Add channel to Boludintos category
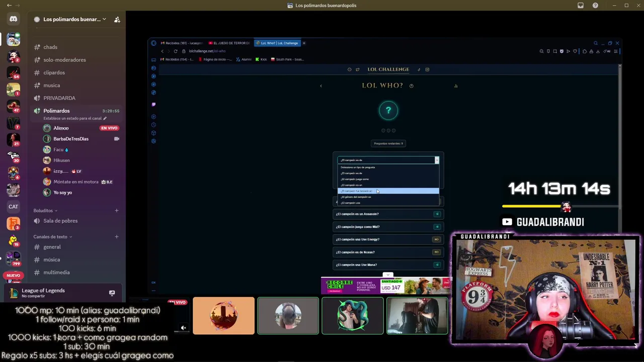 click(117, 211)
